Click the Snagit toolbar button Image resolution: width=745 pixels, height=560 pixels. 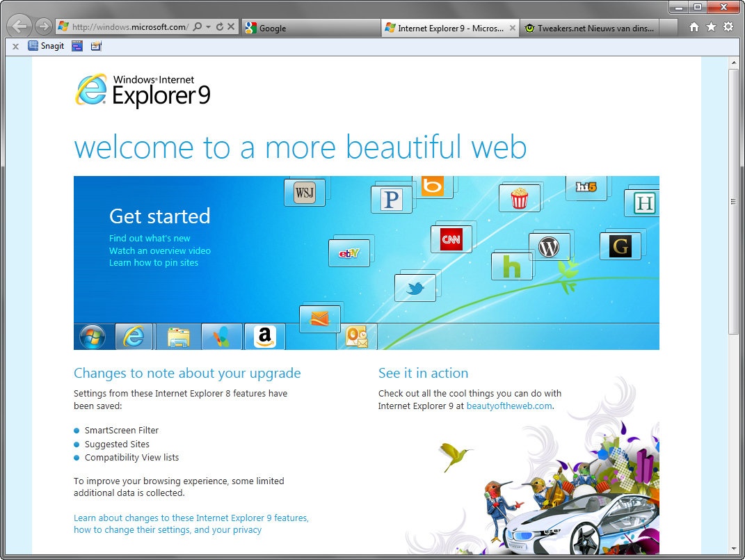click(x=46, y=46)
